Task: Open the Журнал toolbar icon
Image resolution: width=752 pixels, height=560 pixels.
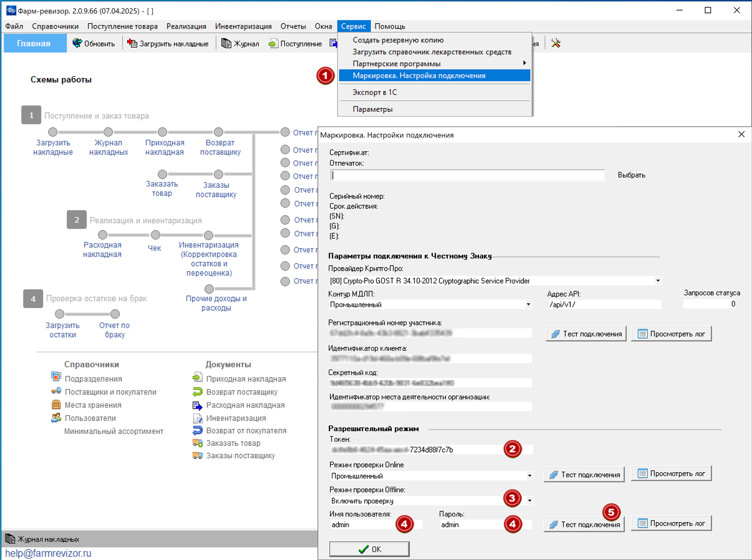Action: pyautogui.click(x=226, y=43)
